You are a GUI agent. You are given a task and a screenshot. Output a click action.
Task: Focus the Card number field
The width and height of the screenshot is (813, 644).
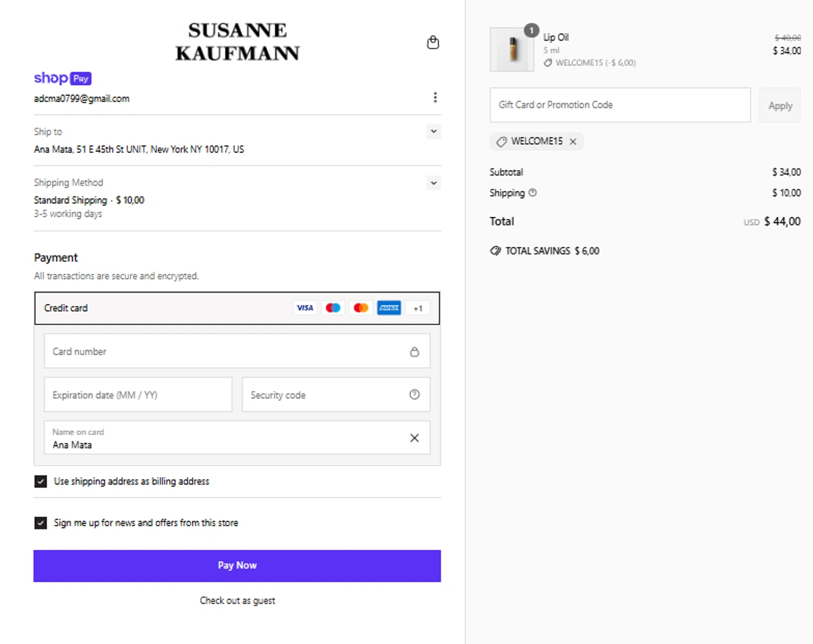[237, 351]
